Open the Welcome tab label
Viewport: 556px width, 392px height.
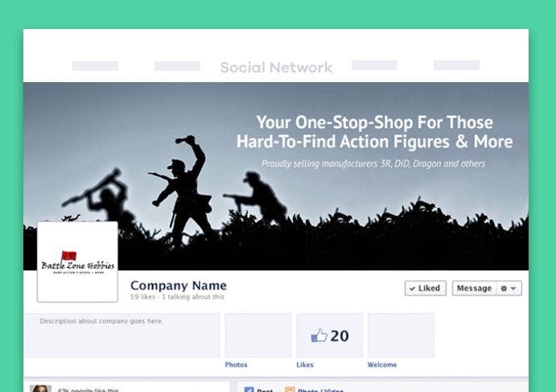click(x=382, y=365)
